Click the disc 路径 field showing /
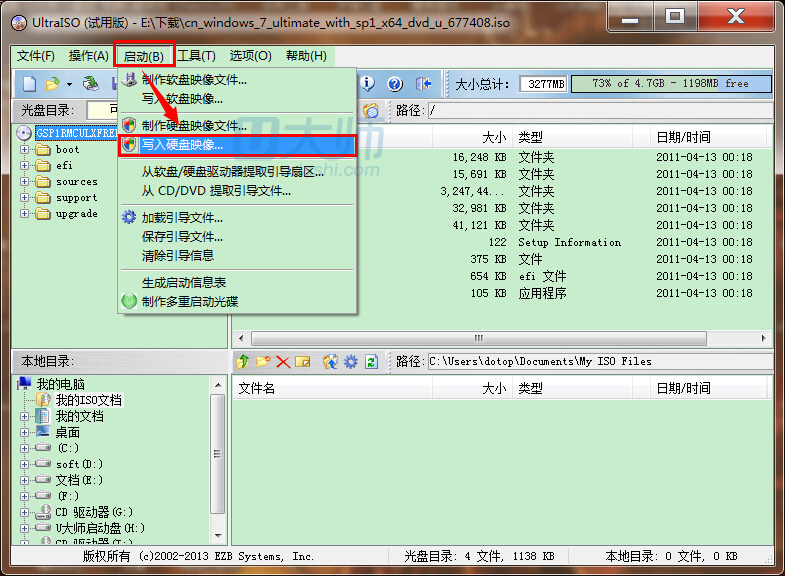This screenshot has height=576, width=785. pos(600,110)
